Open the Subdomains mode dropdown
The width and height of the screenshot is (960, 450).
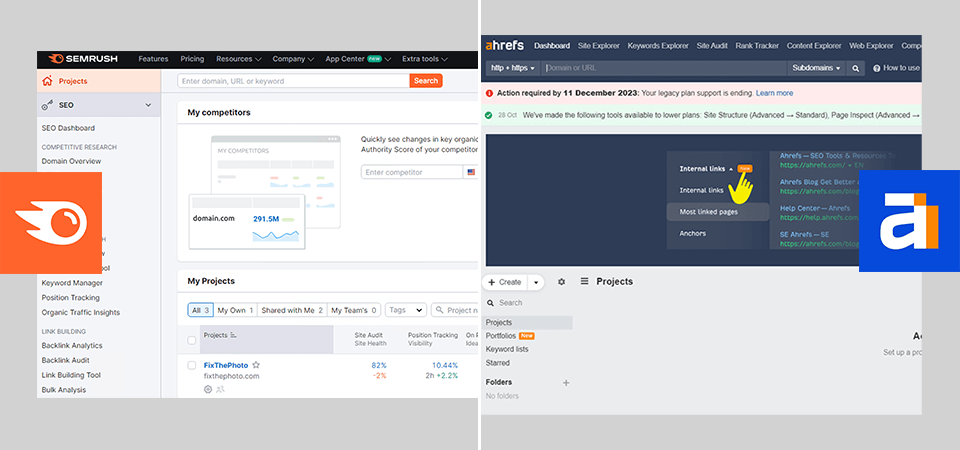click(x=816, y=68)
